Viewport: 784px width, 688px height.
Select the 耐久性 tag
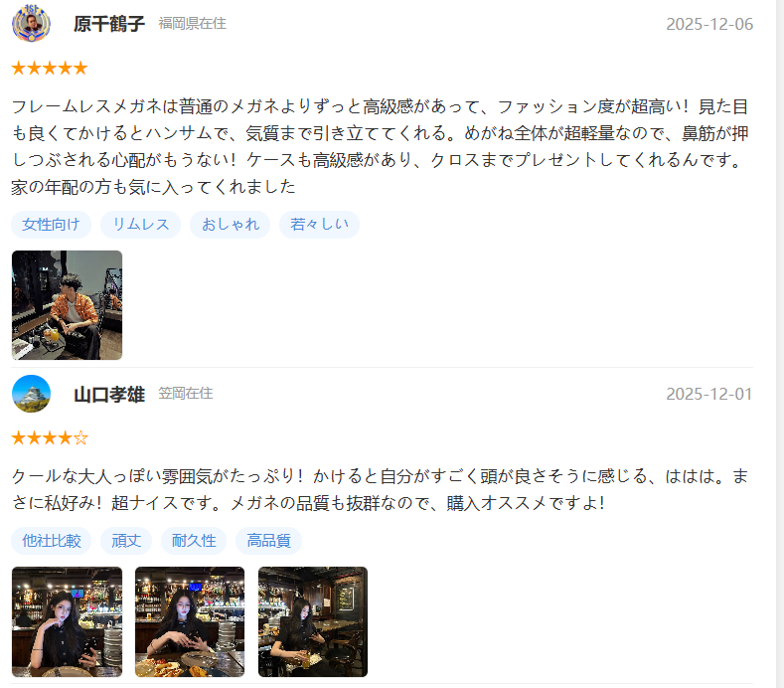click(x=194, y=541)
